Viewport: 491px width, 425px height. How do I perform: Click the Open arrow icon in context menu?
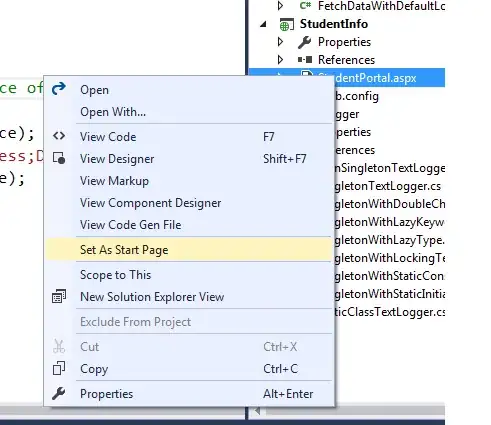[59, 89]
